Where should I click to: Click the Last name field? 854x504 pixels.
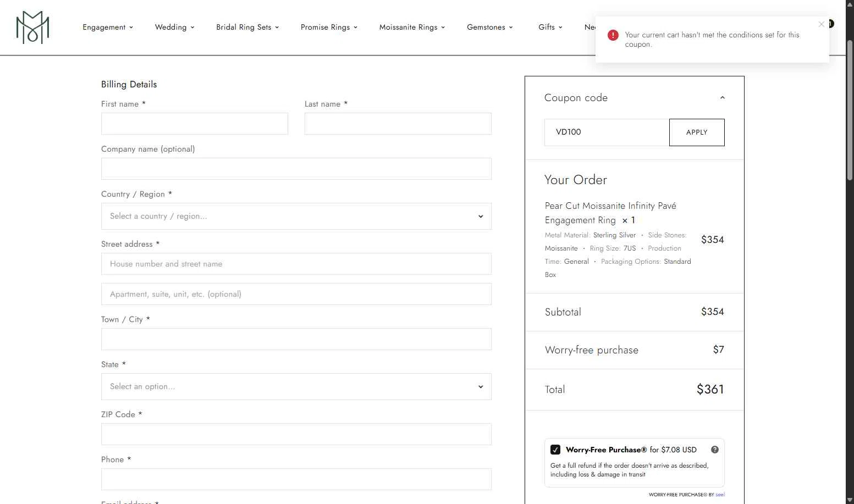398,124
